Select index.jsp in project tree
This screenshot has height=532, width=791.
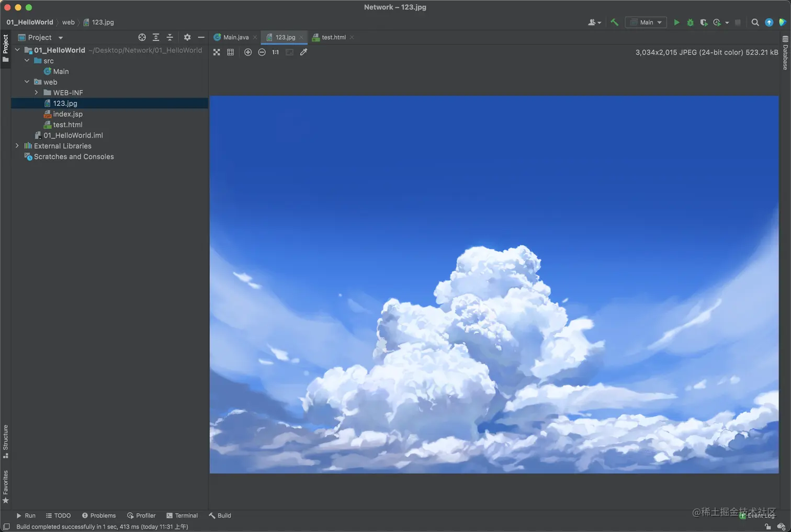67,114
